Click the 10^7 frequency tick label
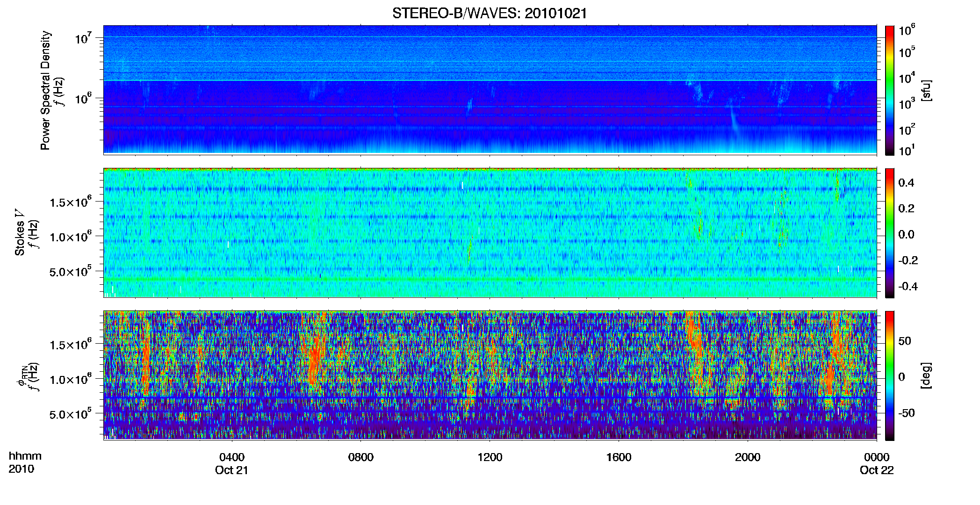The height and width of the screenshot is (505, 980). 83,37
